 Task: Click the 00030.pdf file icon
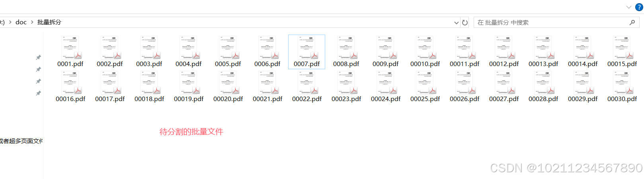[x=622, y=83]
